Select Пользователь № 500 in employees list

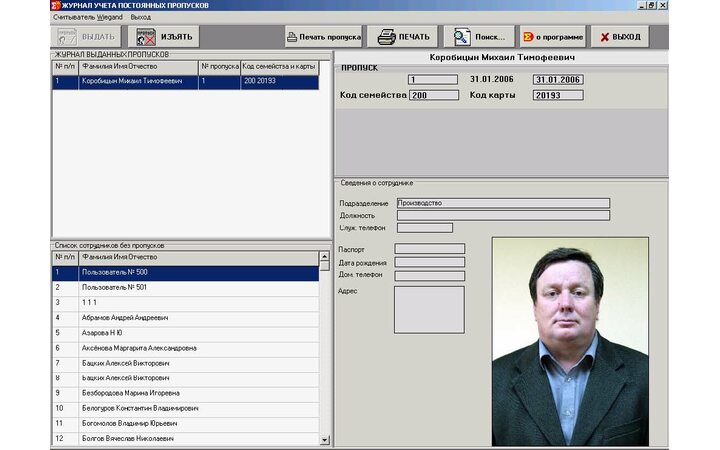coord(185,273)
